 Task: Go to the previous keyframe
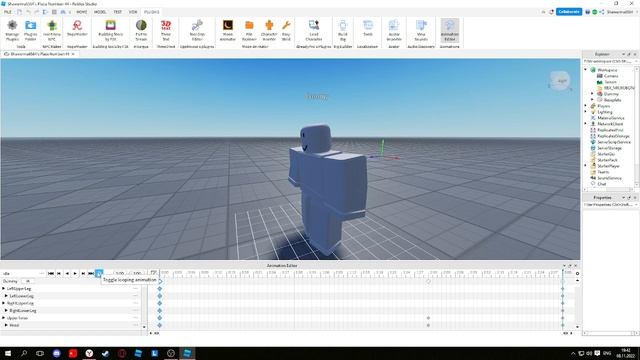coord(59,273)
